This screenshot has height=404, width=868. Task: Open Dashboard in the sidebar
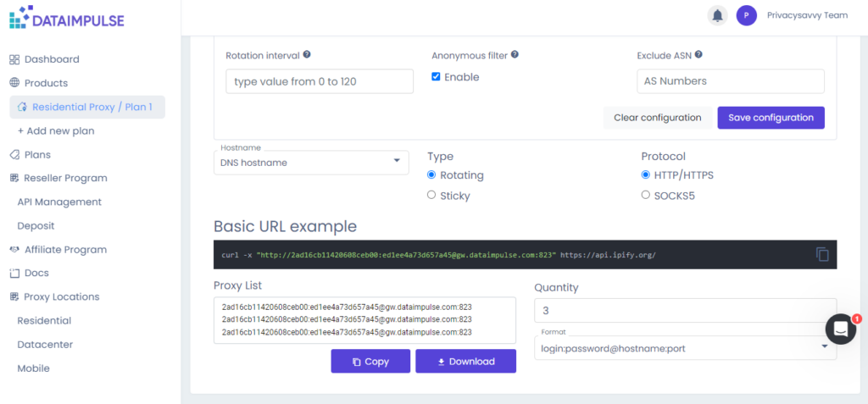pos(51,59)
